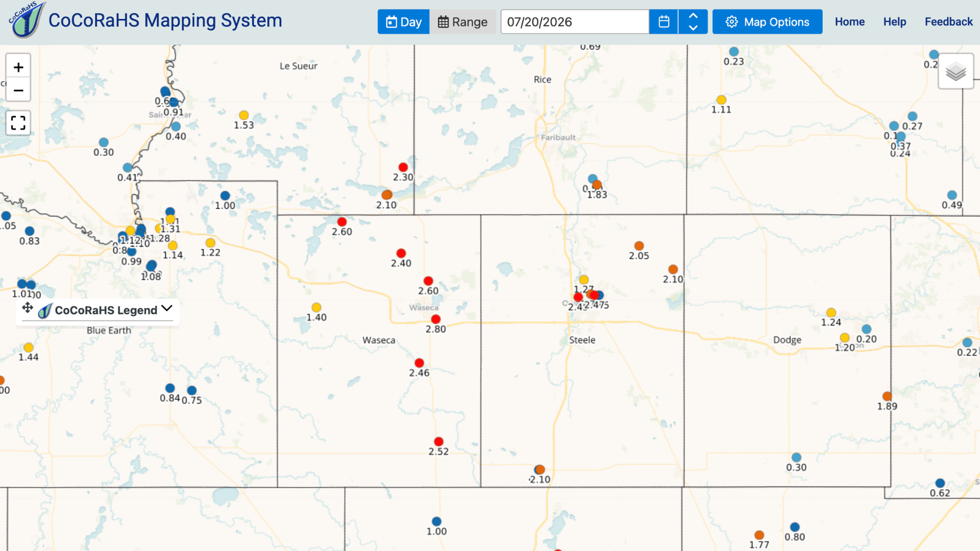This screenshot has width=980, height=551.
Task: Open Map Options
Action: [x=767, y=22]
